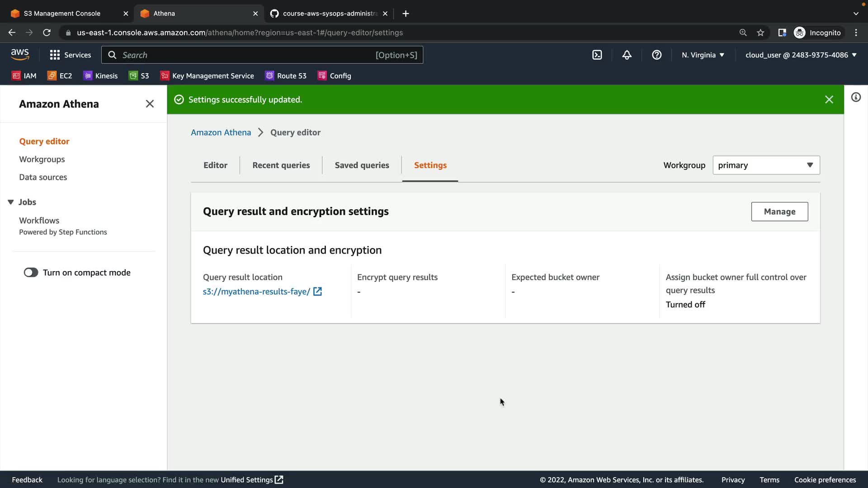Image resolution: width=868 pixels, height=488 pixels.
Task: Open Key Management Service shortcut
Action: [x=207, y=76]
